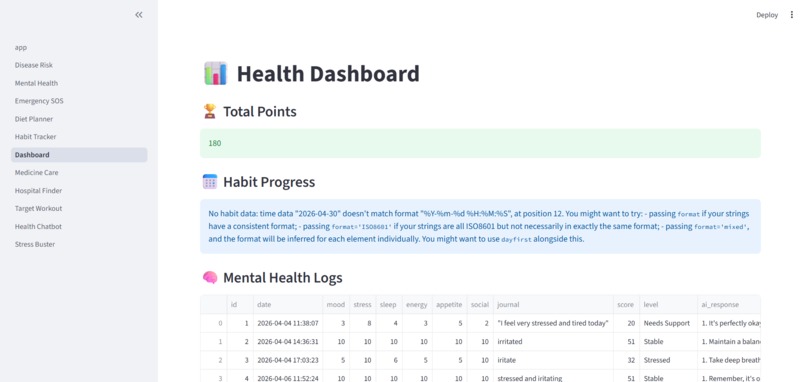Click the brain icon by Mental Health Logs
Screen dimensions: 806x382
pyautogui.click(x=210, y=278)
